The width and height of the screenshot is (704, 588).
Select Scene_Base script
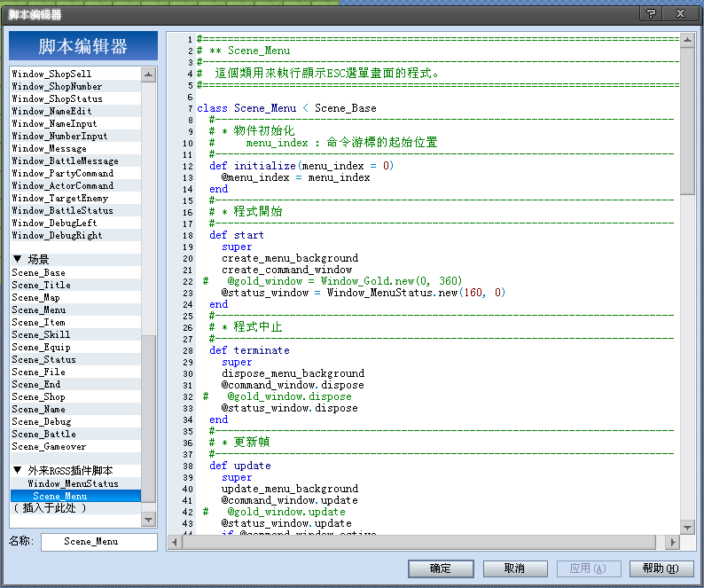(75, 272)
